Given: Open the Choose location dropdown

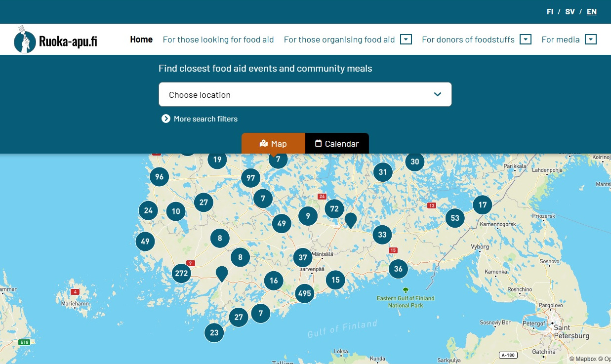Looking at the screenshot, I should coord(305,94).
